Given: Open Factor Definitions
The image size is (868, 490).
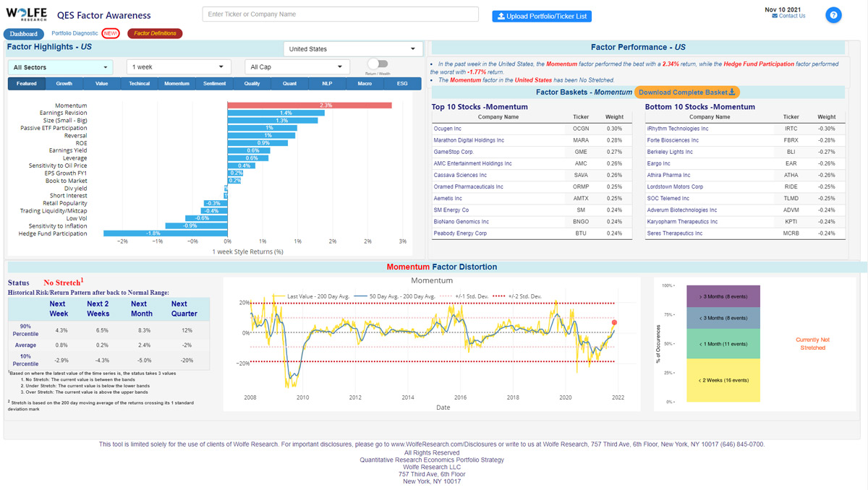Looking at the screenshot, I should click(155, 33).
